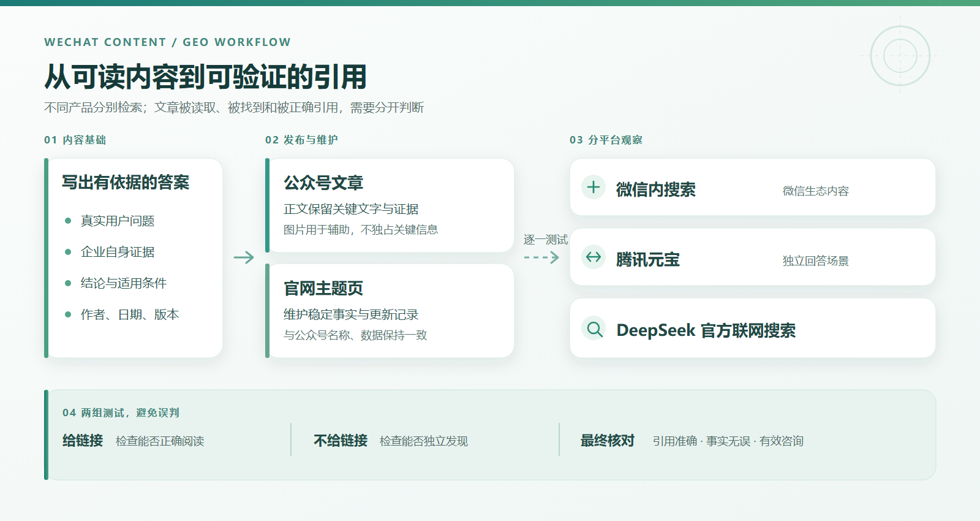
Task: Click the target crosshair icon in the header
Action: [900, 56]
